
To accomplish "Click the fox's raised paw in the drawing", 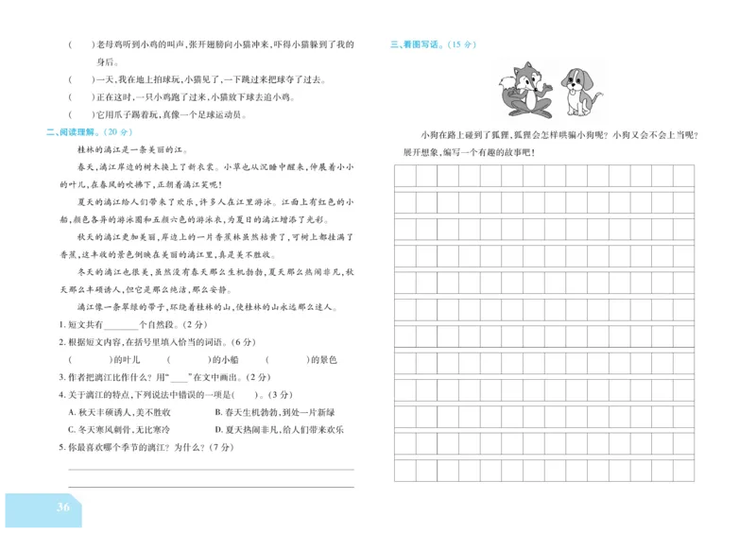I will coord(546,88).
